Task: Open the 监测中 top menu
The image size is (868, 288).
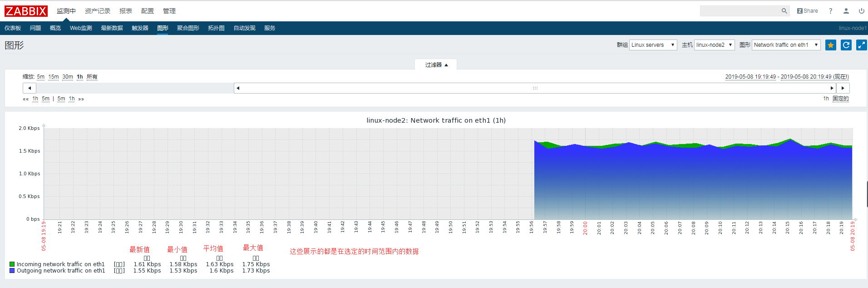Action: click(x=66, y=11)
